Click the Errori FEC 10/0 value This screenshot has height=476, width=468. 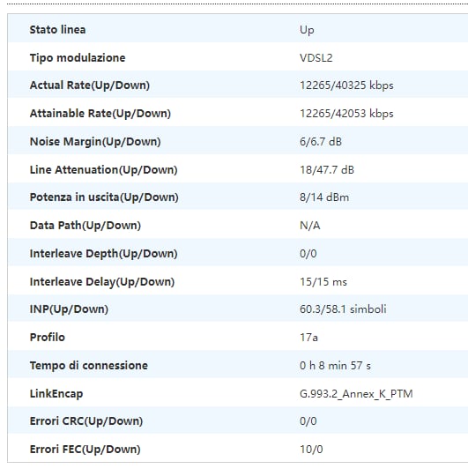pos(311,450)
